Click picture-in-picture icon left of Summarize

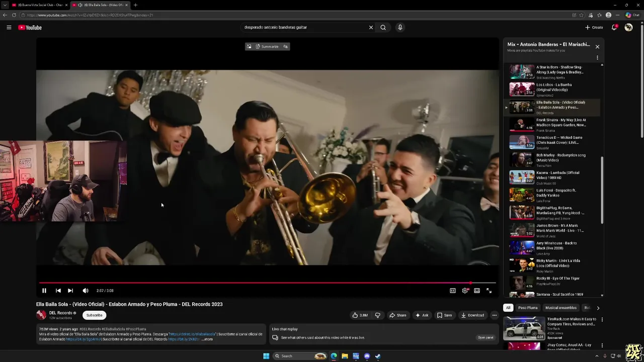[249, 47]
